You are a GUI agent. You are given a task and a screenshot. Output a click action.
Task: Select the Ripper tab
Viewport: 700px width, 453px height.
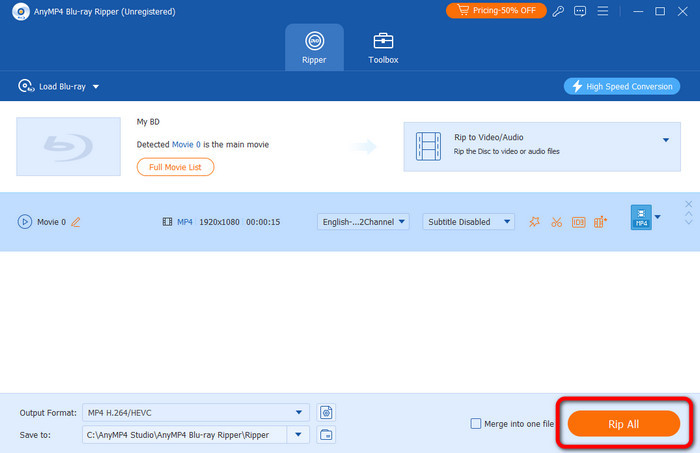(x=314, y=48)
